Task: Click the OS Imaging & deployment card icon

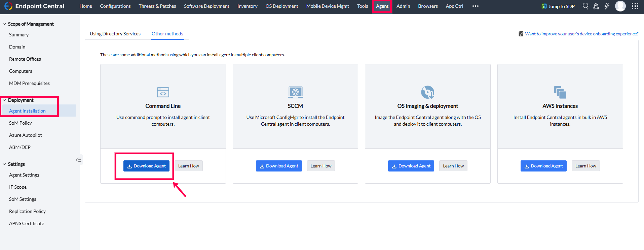Action: (428, 92)
